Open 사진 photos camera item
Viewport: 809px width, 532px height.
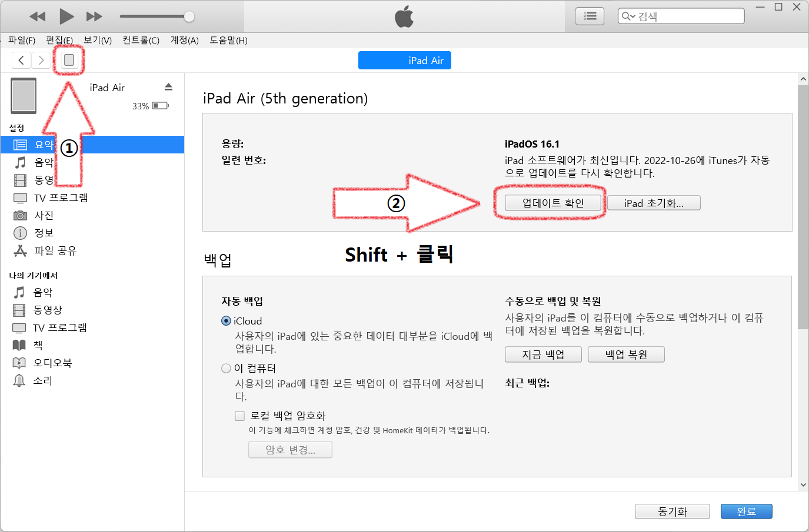click(x=92, y=215)
